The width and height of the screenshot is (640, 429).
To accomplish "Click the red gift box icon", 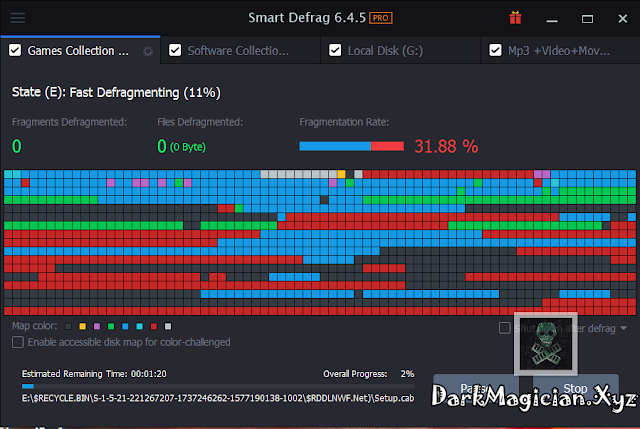I will 515,18.
